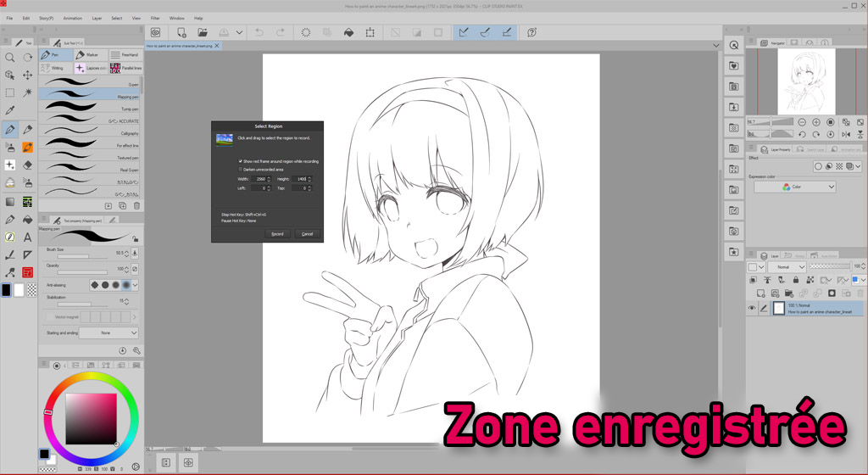
Task: Pick the Text tool
Action: 28,237
